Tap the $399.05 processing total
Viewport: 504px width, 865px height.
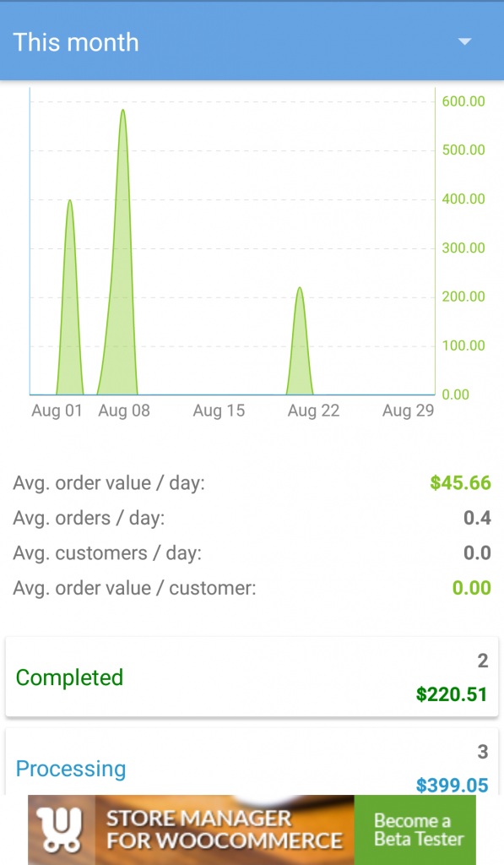coord(452,785)
